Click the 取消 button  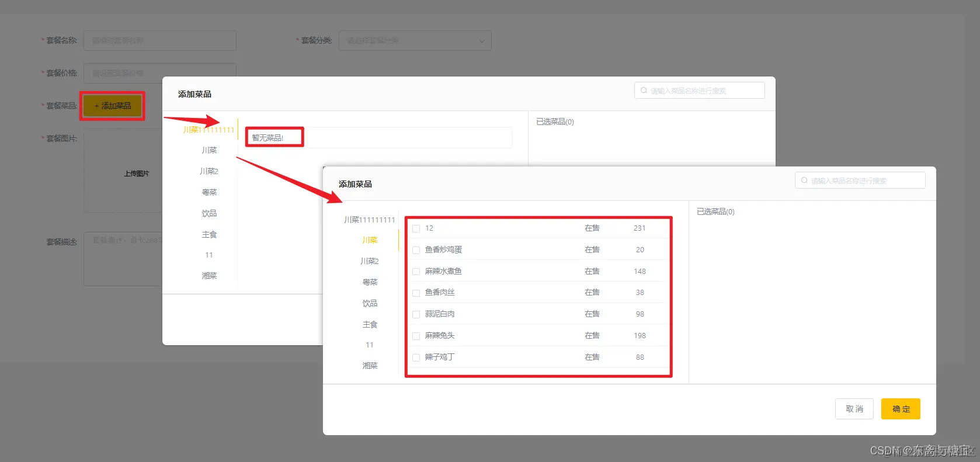[x=854, y=409]
